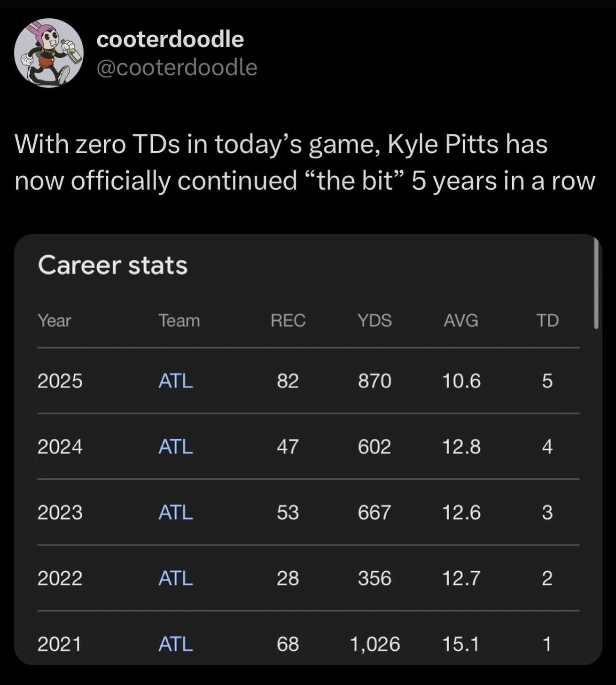The width and height of the screenshot is (616, 685).
Task: Open the ATL team link for 2021
Action: click(176, 644)
